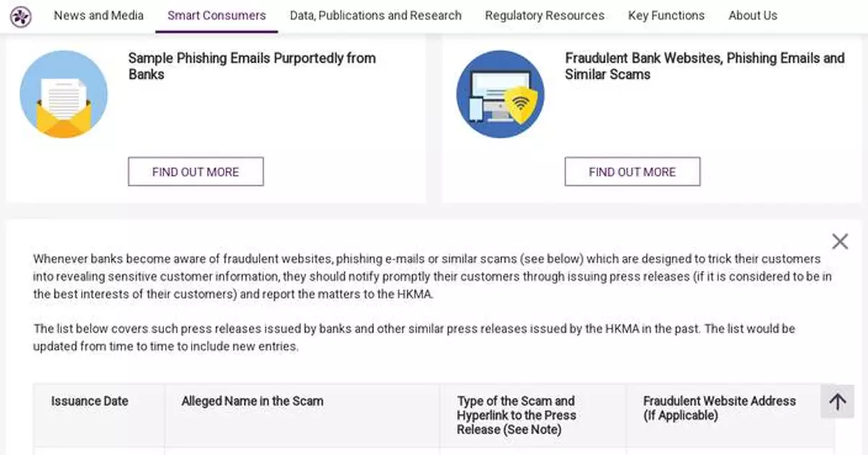The width and height of the screenshot is (868, 455).
Task: Dismiss the scam list panel with the X
Action: coord(840,241)
